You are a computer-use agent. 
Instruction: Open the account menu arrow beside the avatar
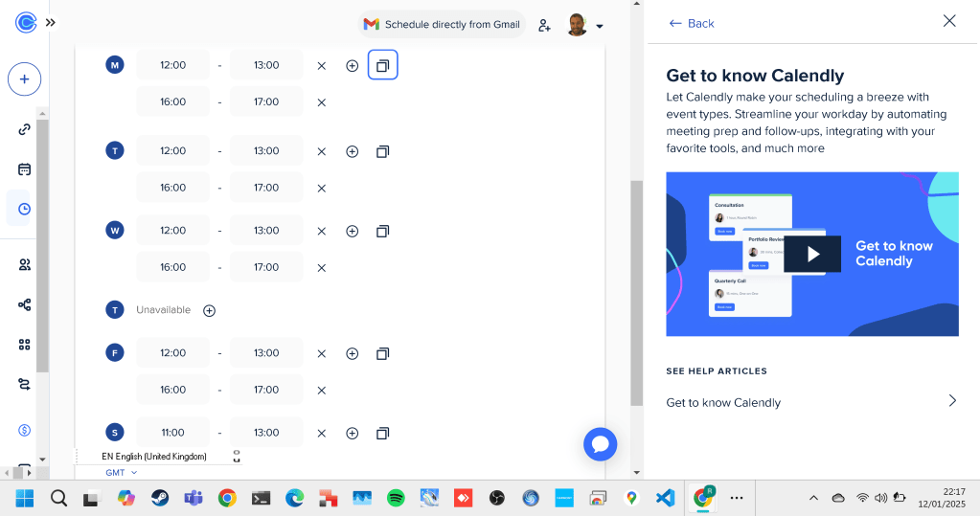(600, 26)
